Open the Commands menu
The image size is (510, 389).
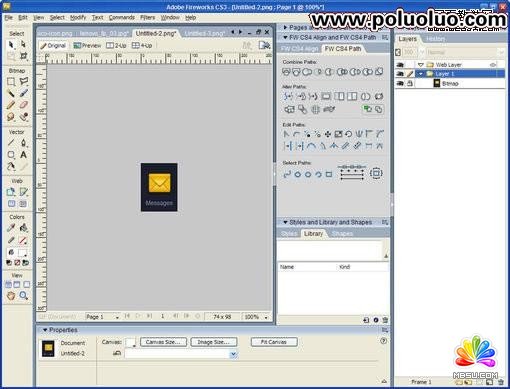pos(122,17)
